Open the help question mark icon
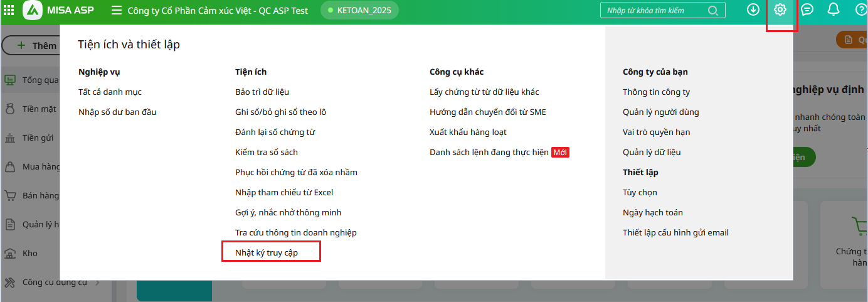Screen dimensions: 868x302 pyautogui.click(x=861, y=10)
